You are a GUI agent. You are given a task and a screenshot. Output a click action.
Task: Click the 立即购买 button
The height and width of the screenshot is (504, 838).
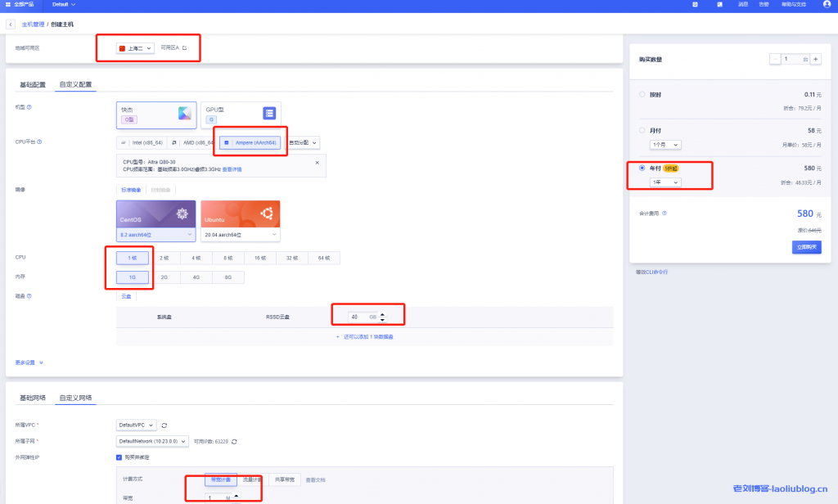point(806,246)
